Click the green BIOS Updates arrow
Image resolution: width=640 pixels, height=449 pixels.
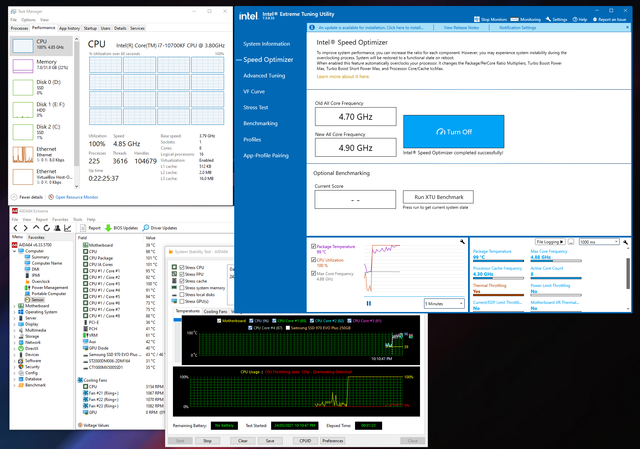(108, 228)
